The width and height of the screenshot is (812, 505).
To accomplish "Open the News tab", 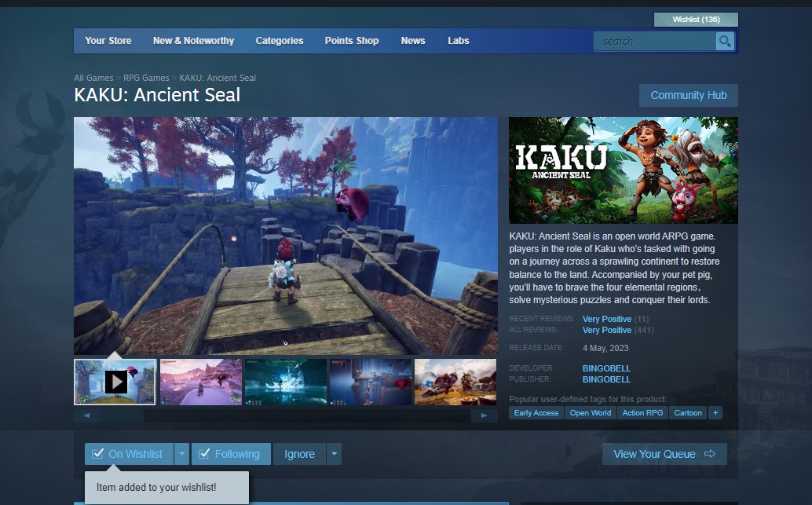I will click(x=413, y=40).
